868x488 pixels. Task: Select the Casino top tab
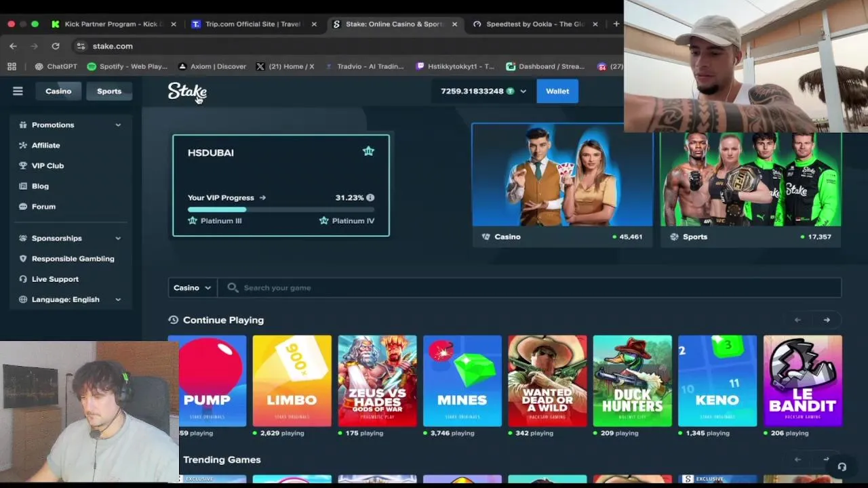[x=58, y=91]
